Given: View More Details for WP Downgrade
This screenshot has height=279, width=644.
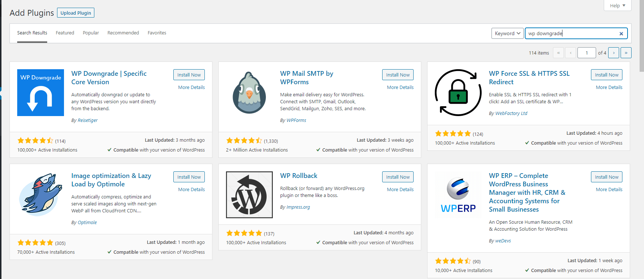Looking at the screenshot, I should coord(191,88).
